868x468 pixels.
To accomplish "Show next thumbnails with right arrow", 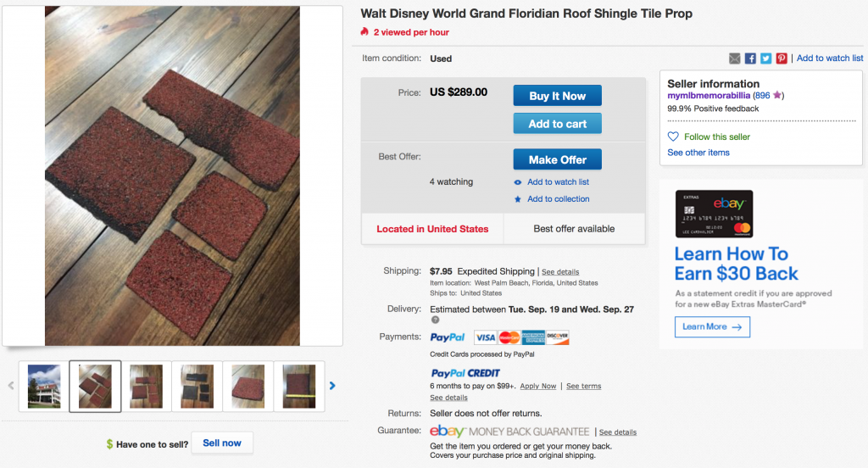I will pyautogui.click(x=332, y=386).
